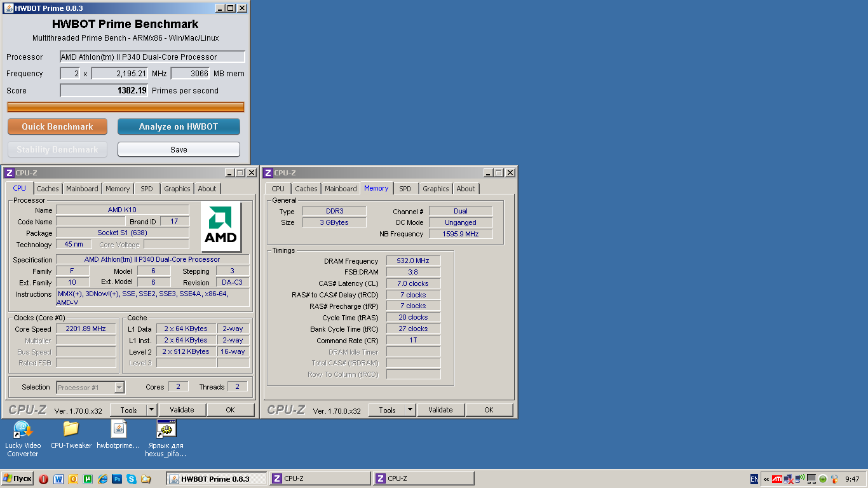Click the 3066 MB mem field
The height and width of the screenshot is (488, 868).
coord(191,73)
